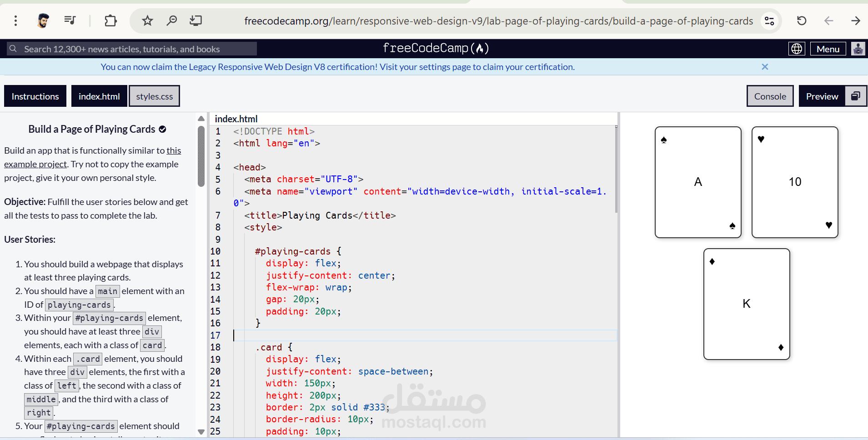868x440 pixels.
Task: Open the language globe selector
Action: point(797,49)
